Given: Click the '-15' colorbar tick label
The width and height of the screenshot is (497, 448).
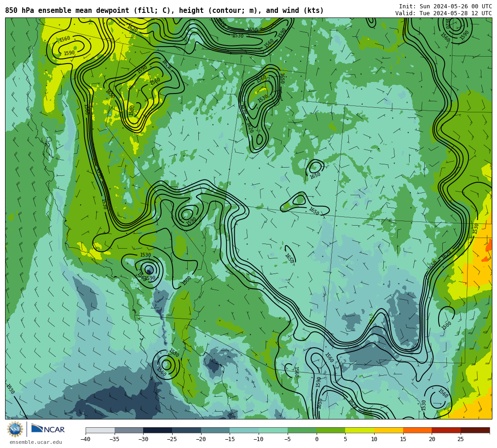Looking at the screenshot, I should click(230, 439).
